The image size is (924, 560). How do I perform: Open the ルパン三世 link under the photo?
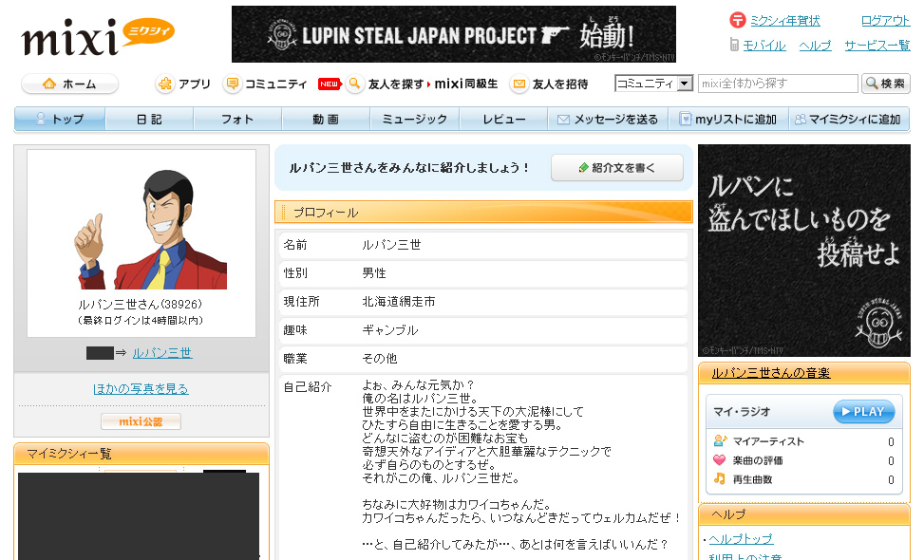162,353
